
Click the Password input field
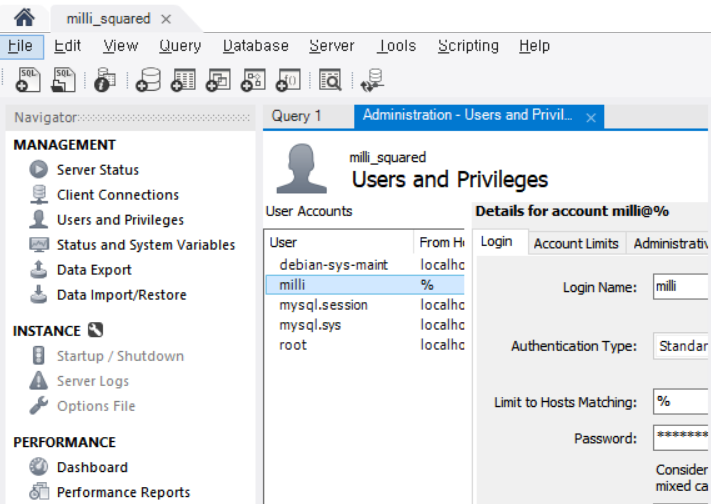pos(681,438)
